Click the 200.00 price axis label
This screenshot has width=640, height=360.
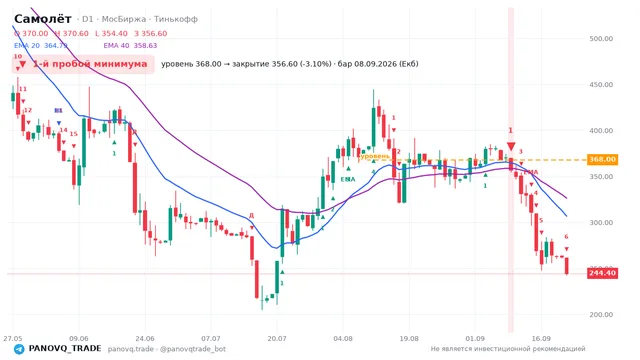pos(601,314)
